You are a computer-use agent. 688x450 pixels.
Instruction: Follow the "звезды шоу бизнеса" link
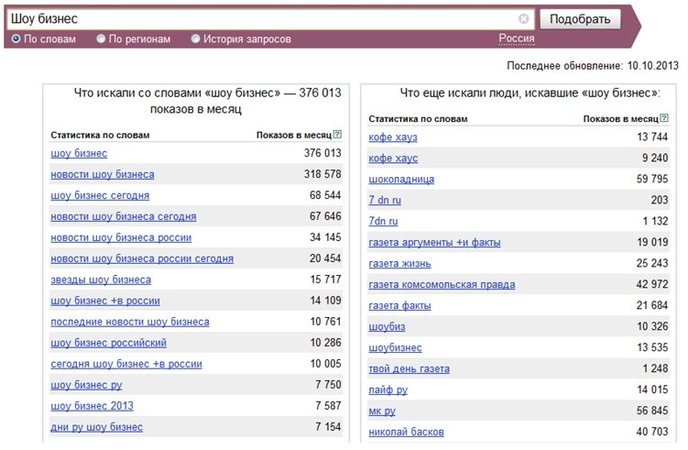(101, 280)
